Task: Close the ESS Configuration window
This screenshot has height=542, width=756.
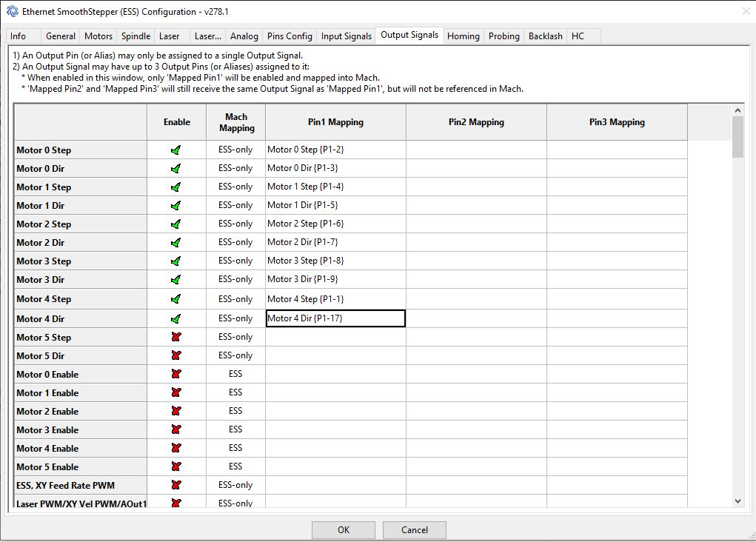Action: pos(746,11)
